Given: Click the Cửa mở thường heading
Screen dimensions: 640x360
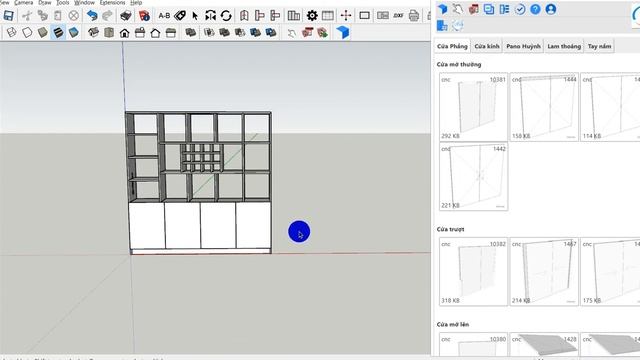Looking at the screenshot, I should tap(459, 64).
